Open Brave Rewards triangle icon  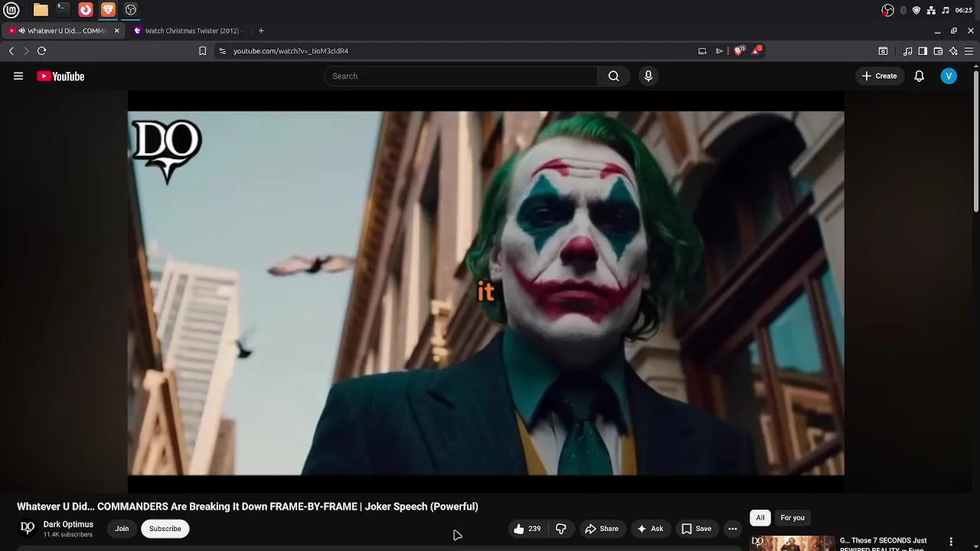(x=757, y=51)
